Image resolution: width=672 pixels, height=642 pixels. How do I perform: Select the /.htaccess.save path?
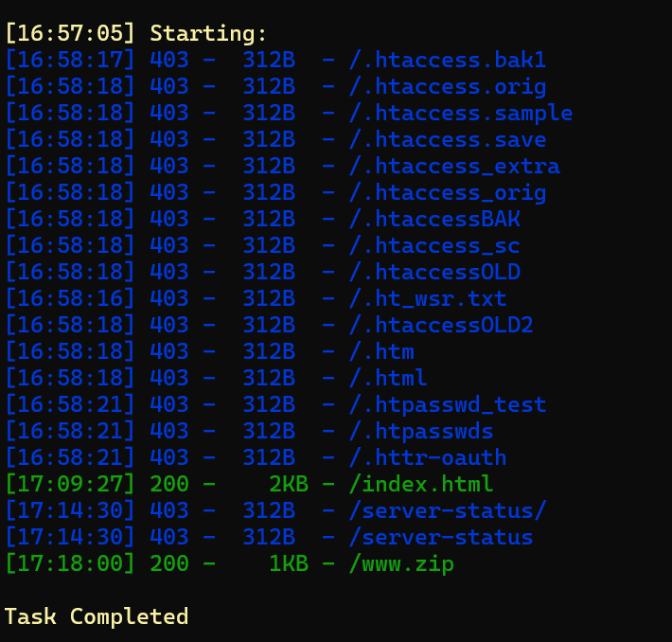[x=448, y=140]
